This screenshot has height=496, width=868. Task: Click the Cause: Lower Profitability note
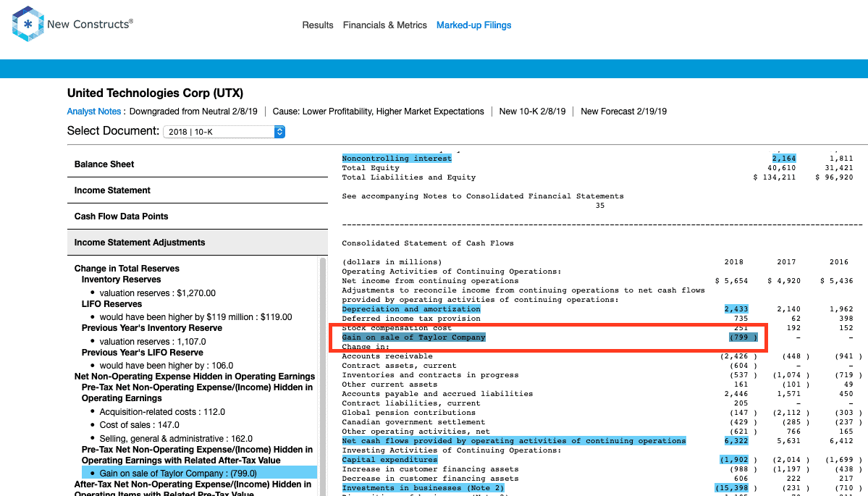coord(379,112)
